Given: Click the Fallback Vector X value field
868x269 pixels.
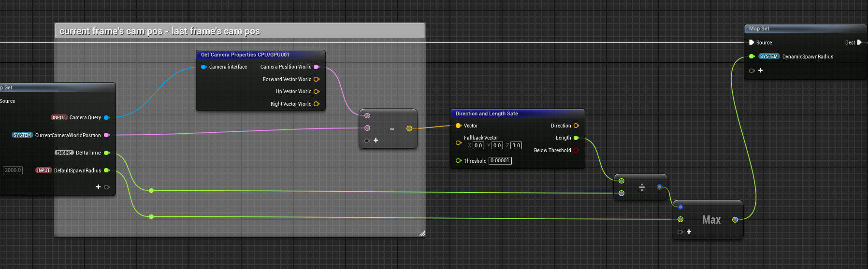Looking at the screenshot, I should click(478, 145).
